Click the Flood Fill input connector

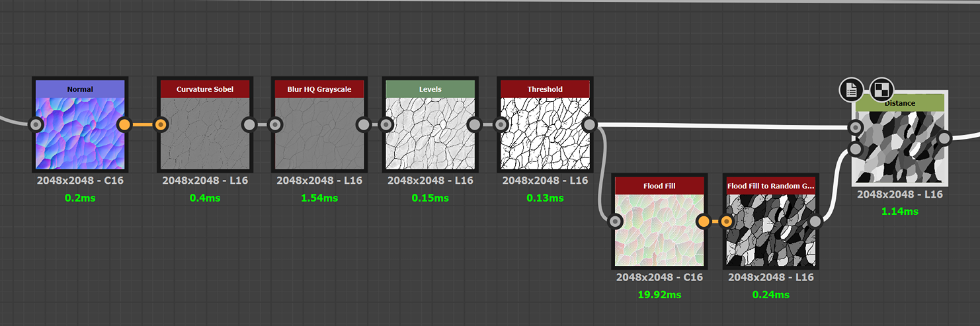click(x=616, y=222)
